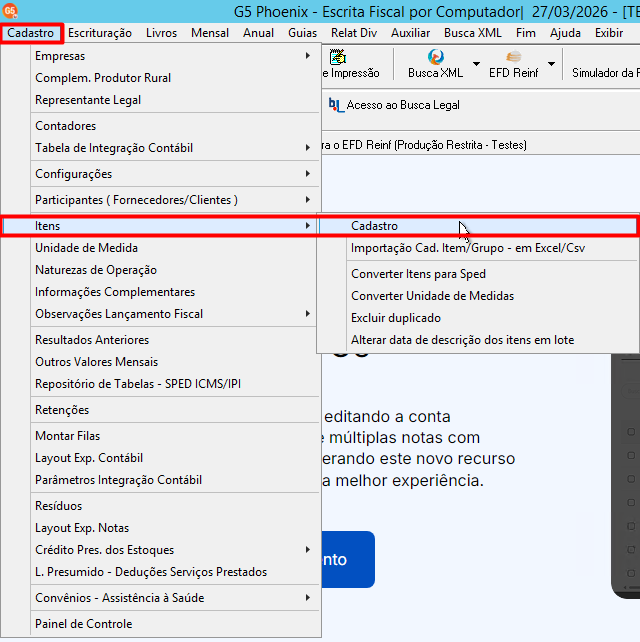Open the Exibir menu
Image resolution: width=640 pixels, height=642 pixels.
pyautogui.click(x=609, y=33)
